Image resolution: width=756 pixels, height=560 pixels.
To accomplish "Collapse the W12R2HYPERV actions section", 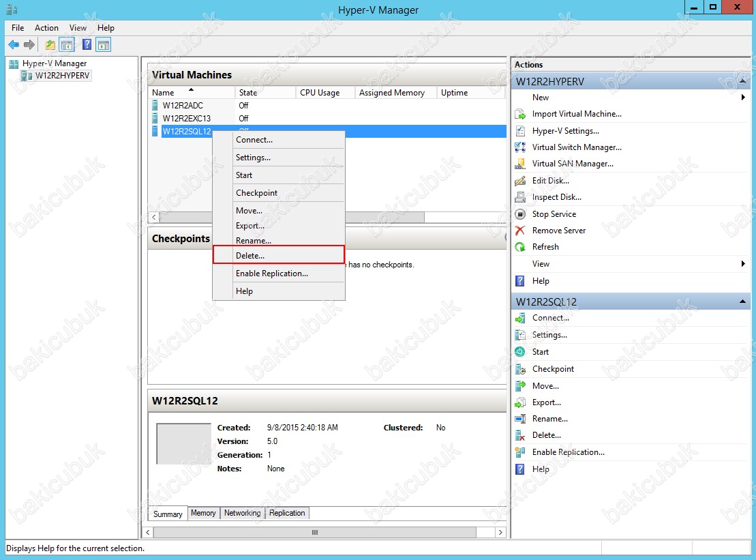I will pyautogui.click(x=742, y=82).
